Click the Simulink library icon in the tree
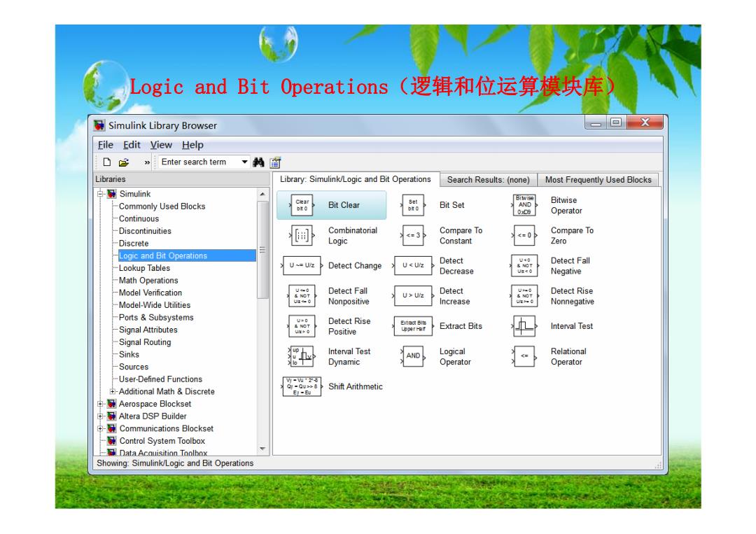 (x=112, y=194)
